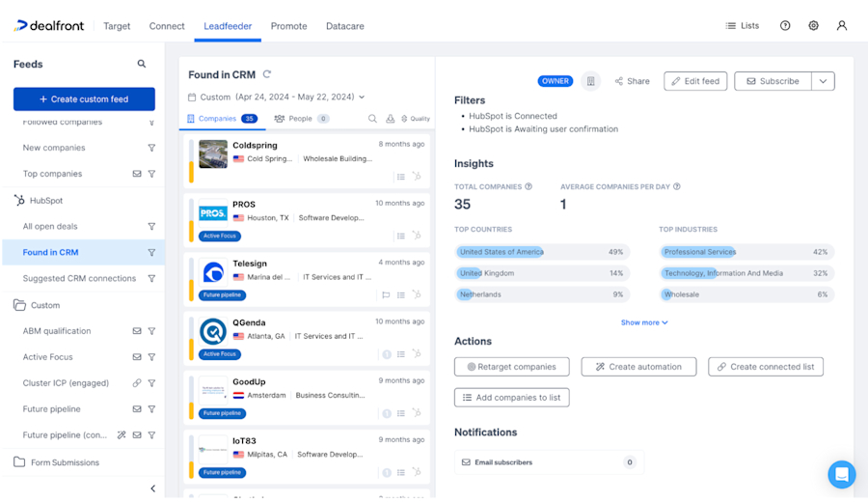Image resolution: width=868 pixels, height=502 pixels.
Task: Open Email subscribers notification row
Action: coord(549,462)
